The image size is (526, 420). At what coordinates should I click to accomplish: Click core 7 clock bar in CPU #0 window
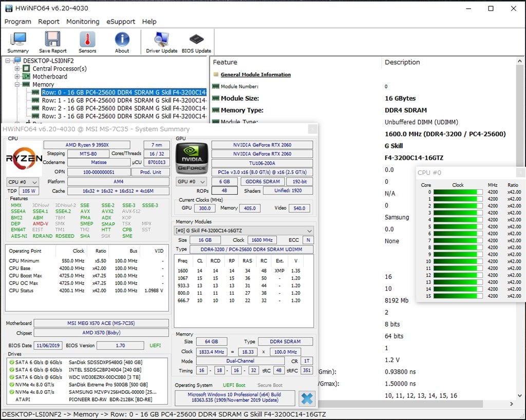(x=458, y=241)
